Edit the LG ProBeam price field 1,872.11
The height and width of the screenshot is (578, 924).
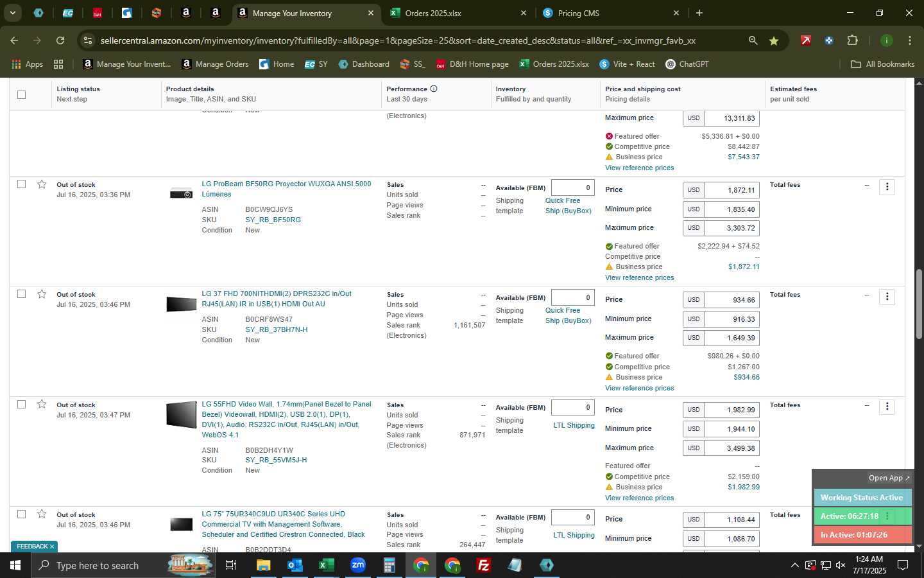(732, 190)
